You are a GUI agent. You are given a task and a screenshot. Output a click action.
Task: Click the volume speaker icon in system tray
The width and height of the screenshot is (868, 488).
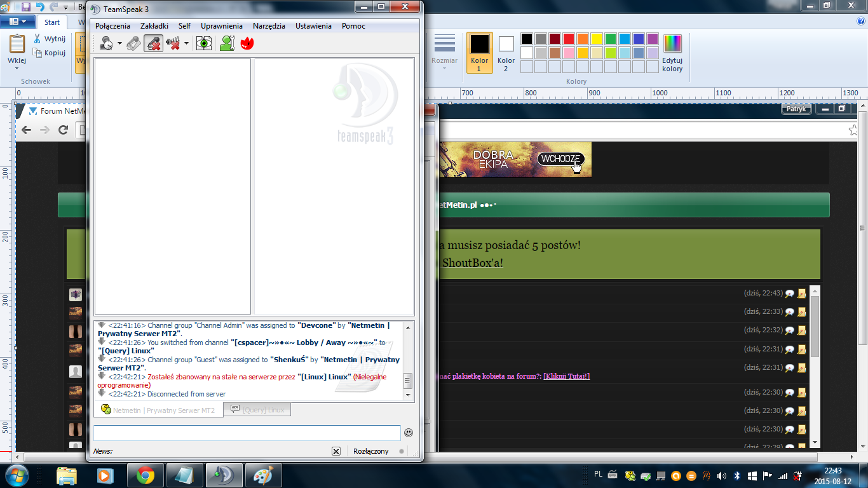(x=722, y=475)
